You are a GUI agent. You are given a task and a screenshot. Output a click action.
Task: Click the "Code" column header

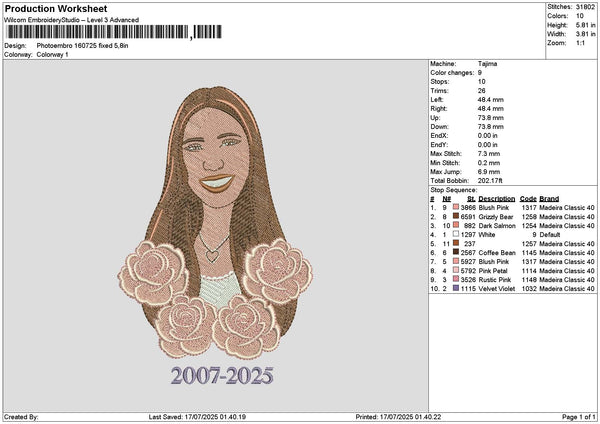click(528, 199)
